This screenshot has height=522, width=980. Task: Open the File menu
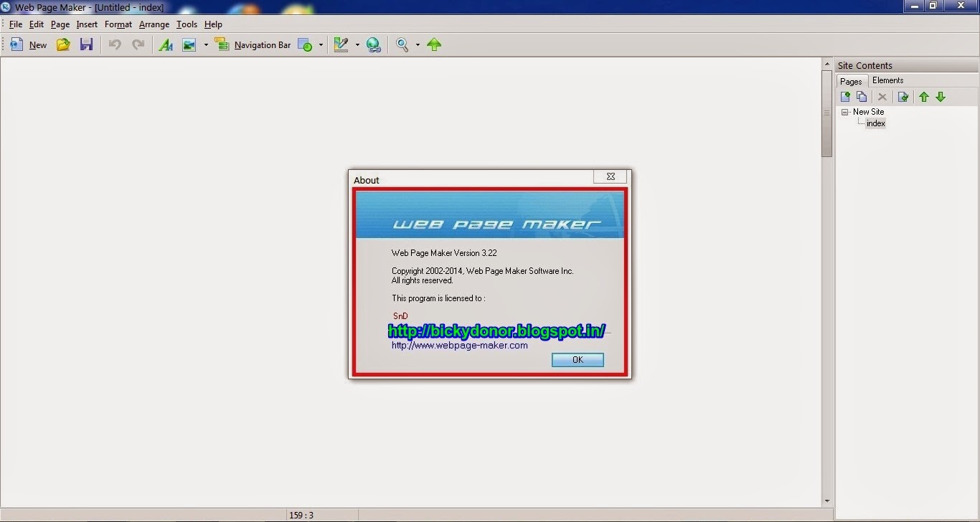coord(16,24)
